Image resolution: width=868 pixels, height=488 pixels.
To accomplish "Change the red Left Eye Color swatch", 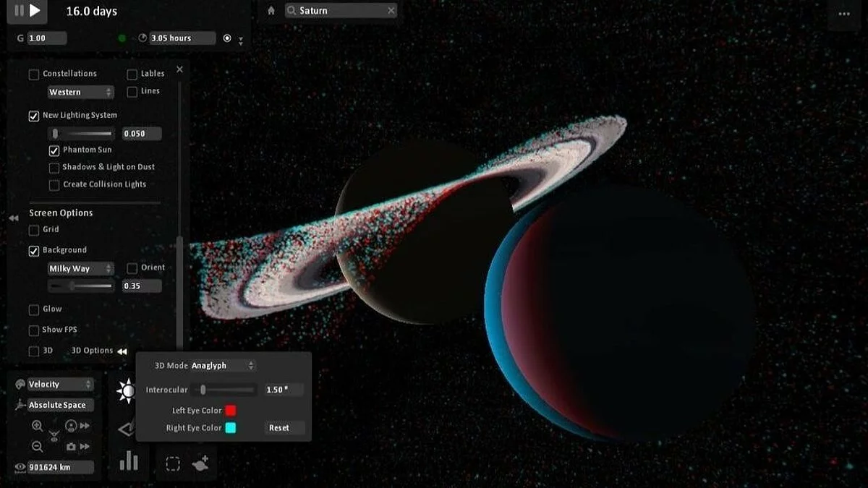I will (232, 410).
